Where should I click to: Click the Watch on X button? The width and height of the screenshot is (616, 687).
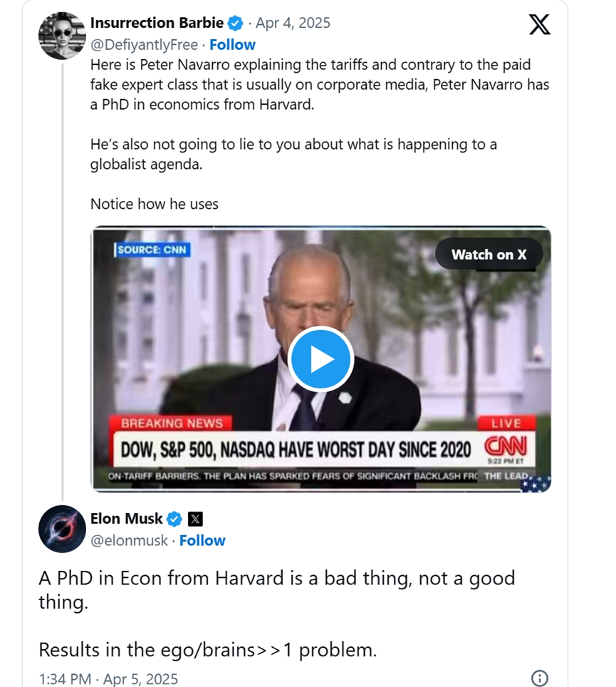point(489,254)
